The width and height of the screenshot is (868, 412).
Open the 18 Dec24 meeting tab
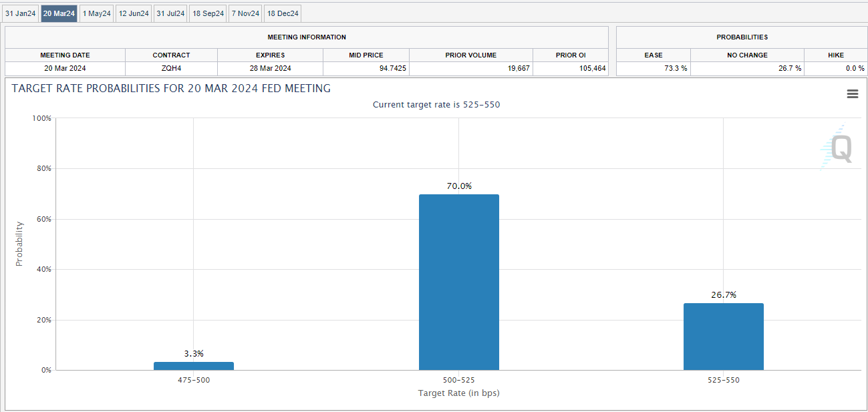(x=282, y=13)
